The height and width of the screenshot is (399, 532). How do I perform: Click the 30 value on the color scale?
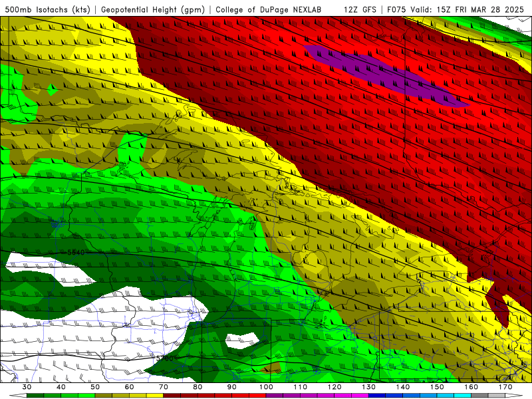(x=27, y=387)
